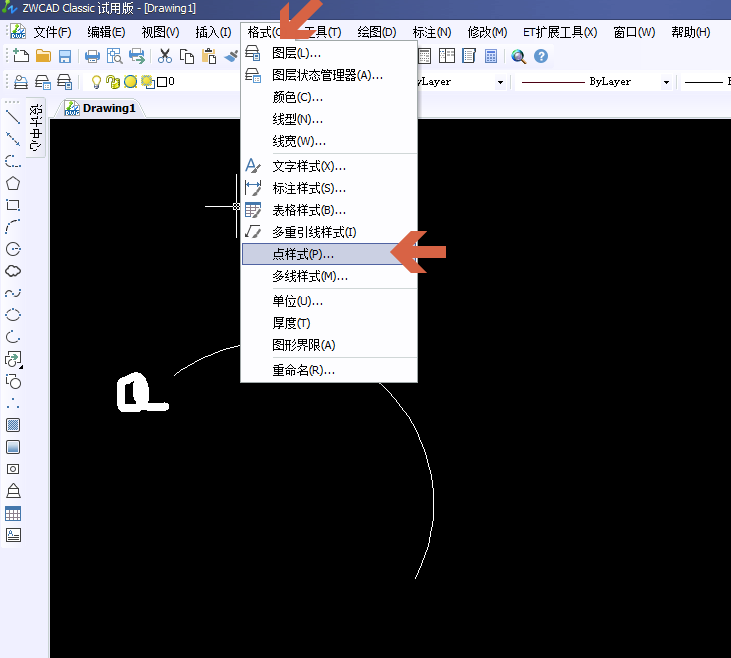Click the Calculator icon in the toolbar

tap(492, 56)
